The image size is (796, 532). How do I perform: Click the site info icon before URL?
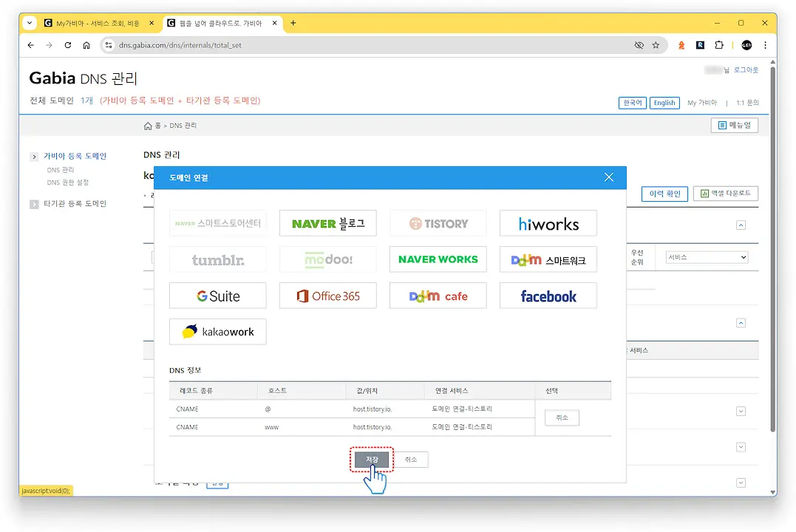(x=108, y=45)
